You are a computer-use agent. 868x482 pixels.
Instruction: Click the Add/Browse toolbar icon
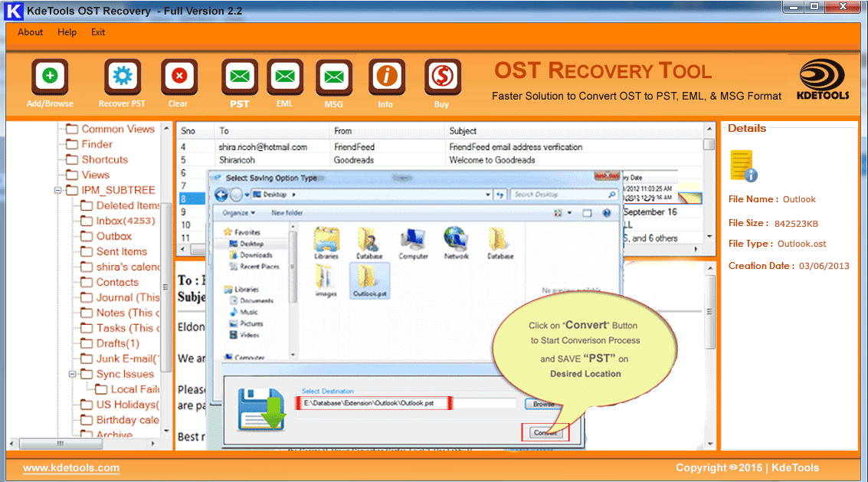[50, 77]
